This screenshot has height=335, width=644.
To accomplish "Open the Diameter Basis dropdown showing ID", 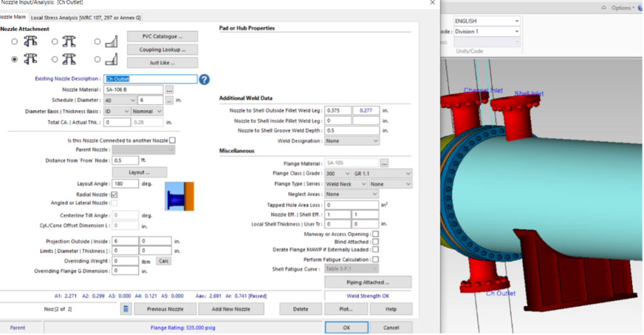I will click(x=116, y=111).
